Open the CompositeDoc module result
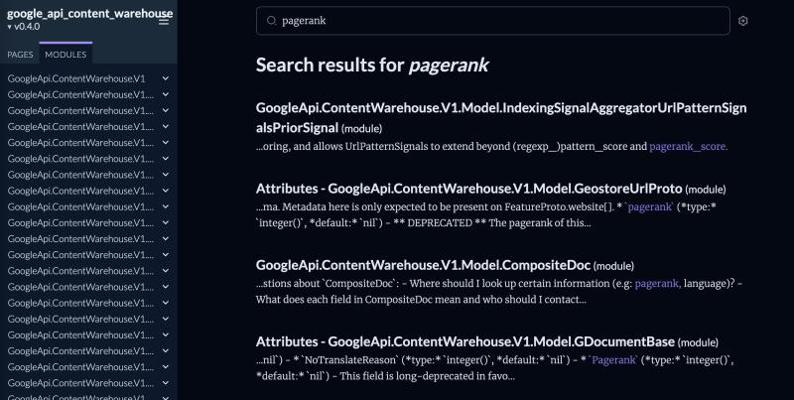The image size is (794, 400). coord(424,265)
